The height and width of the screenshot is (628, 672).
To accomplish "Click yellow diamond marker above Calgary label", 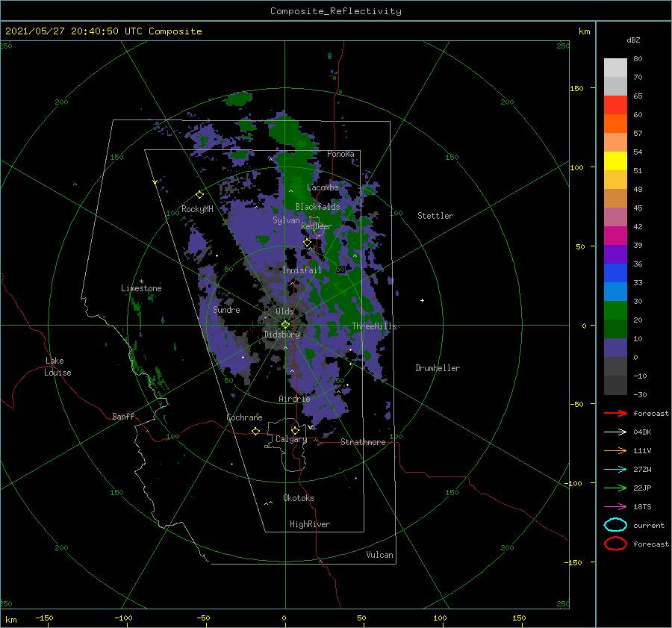I will 295,430.
